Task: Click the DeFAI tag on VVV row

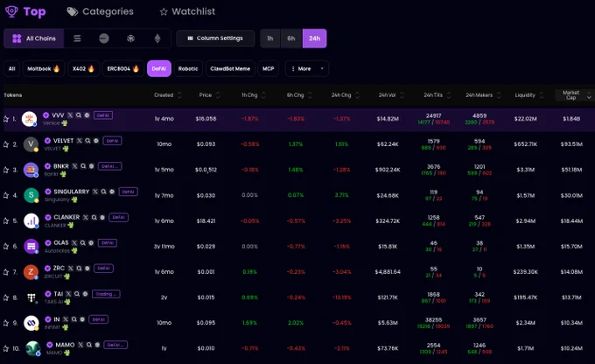Action: tap(103, 115)
